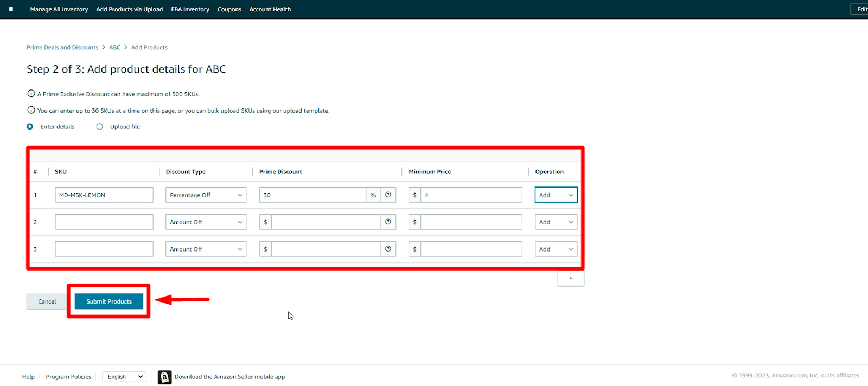Open Add Products via Upload menu
Screen dimensions: 868x386
point(130,9)
